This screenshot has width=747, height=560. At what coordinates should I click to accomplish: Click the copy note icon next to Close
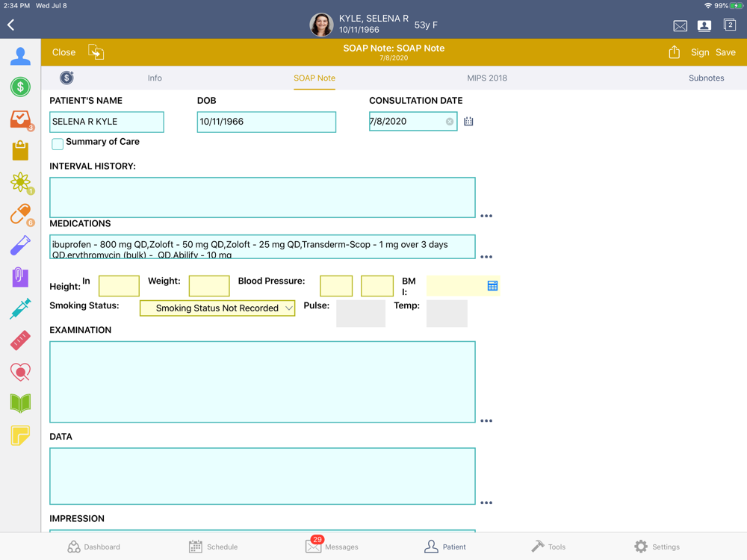(x=96, y=52)
